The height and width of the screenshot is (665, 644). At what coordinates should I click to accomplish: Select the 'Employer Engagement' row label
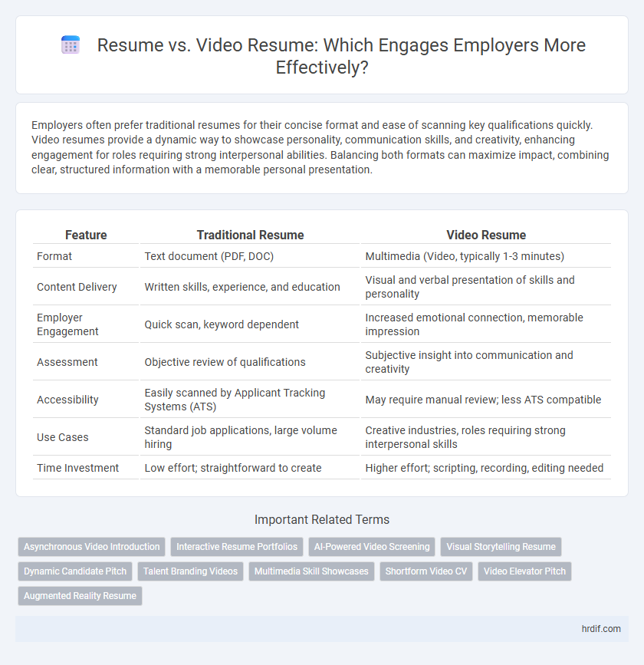click(67, 324)
